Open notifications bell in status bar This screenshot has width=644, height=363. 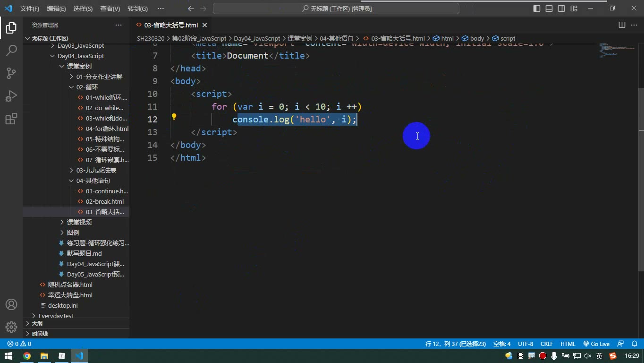click(x=634, y=344)
